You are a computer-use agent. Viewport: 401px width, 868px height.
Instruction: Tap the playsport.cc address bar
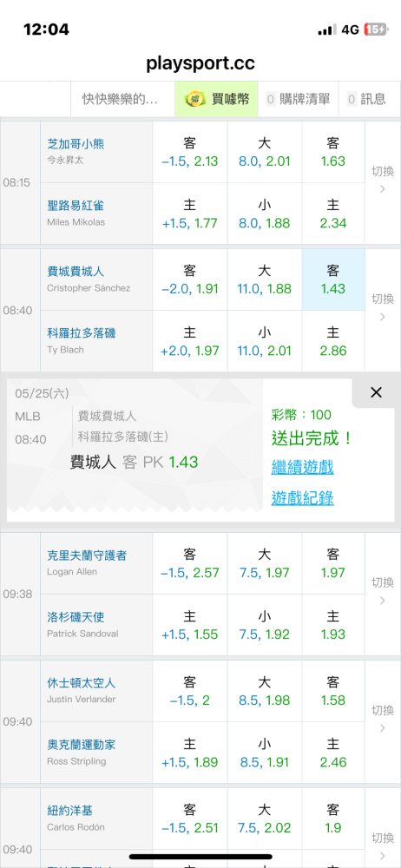[200, 63]
